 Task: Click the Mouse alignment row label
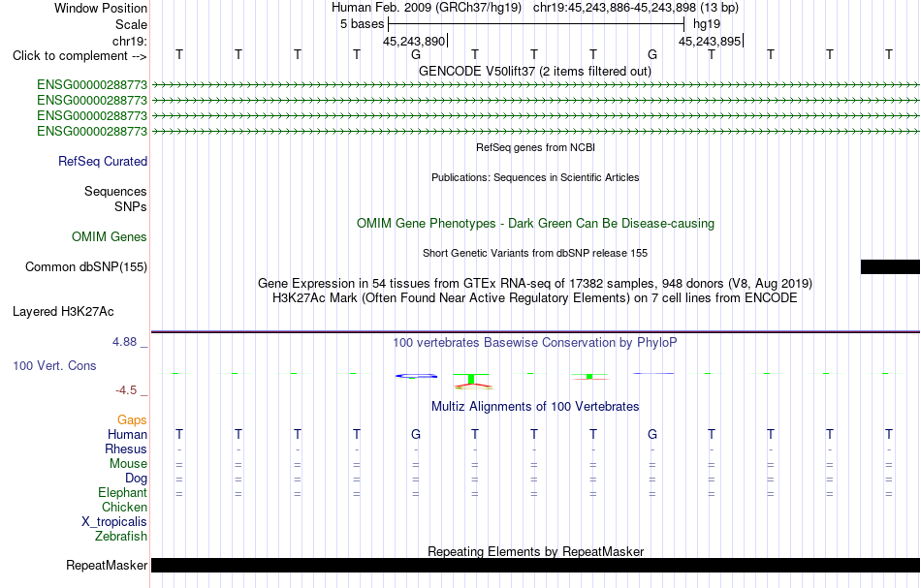point(128,464)
